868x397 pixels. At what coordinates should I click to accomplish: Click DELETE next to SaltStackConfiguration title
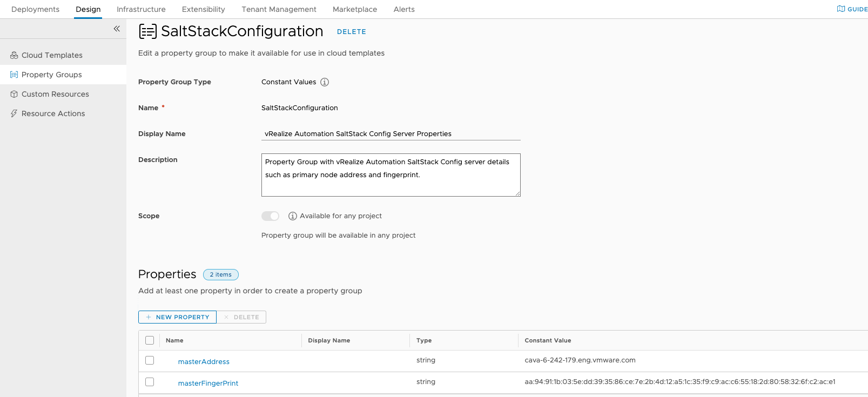tap(352, 32)
